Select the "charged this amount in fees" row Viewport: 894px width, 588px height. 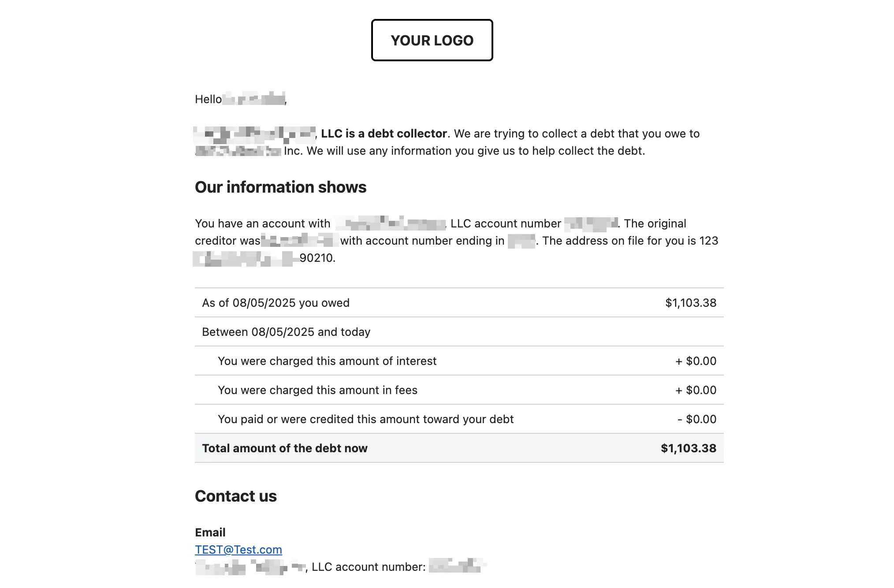459,390
